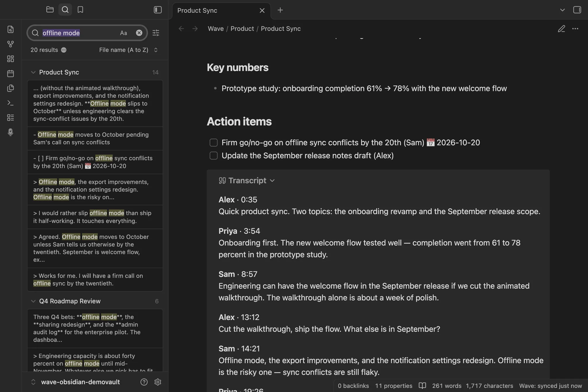Navigate back with the left arrow
Image resolution: width=588 pixels, height=392 pixels.
click(181, 29)
